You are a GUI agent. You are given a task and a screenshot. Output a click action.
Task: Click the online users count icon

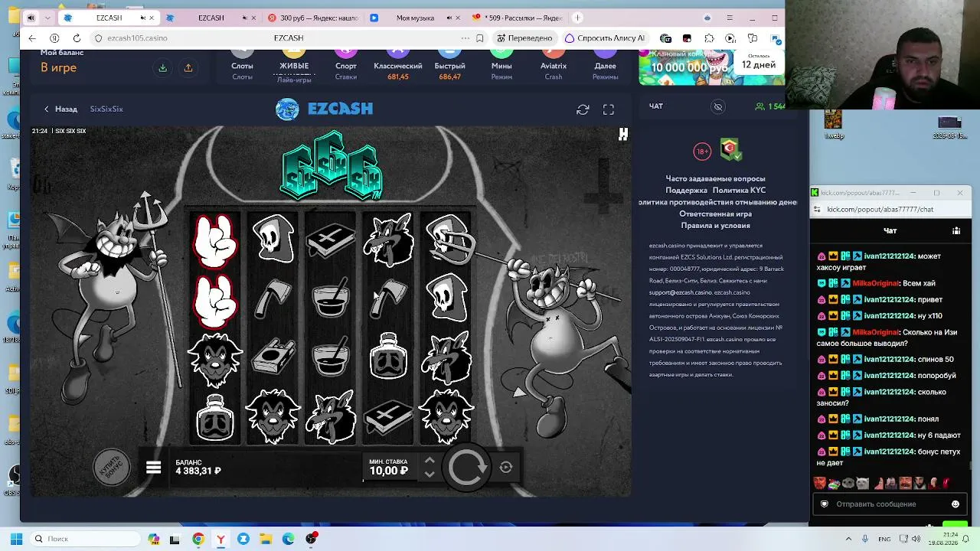click(x=759, y=106)
